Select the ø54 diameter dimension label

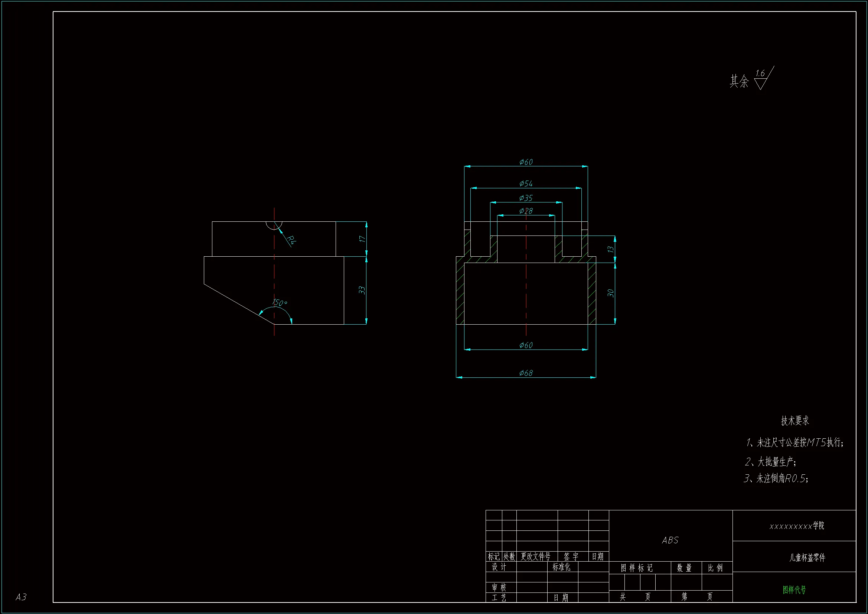click(x=525, y=183)
